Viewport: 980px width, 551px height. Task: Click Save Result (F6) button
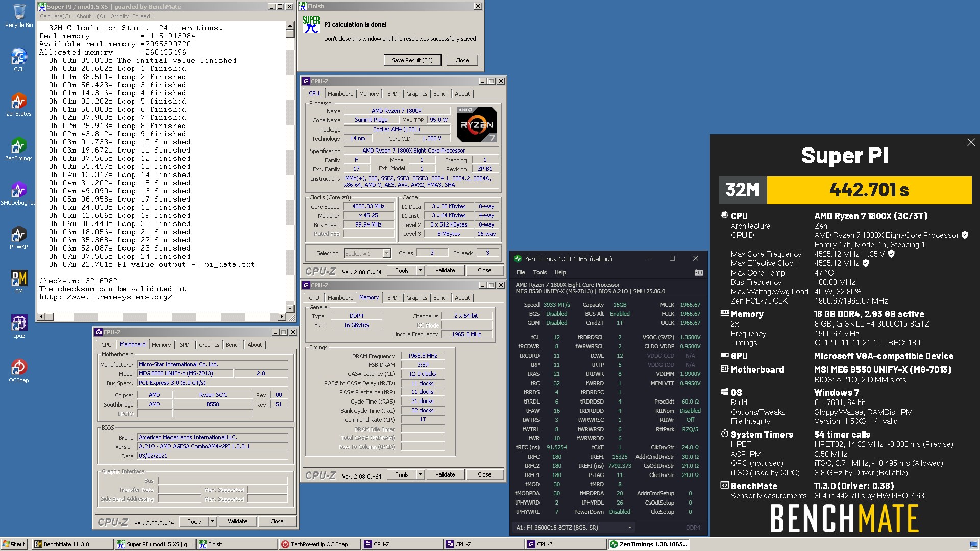(412, 60)
